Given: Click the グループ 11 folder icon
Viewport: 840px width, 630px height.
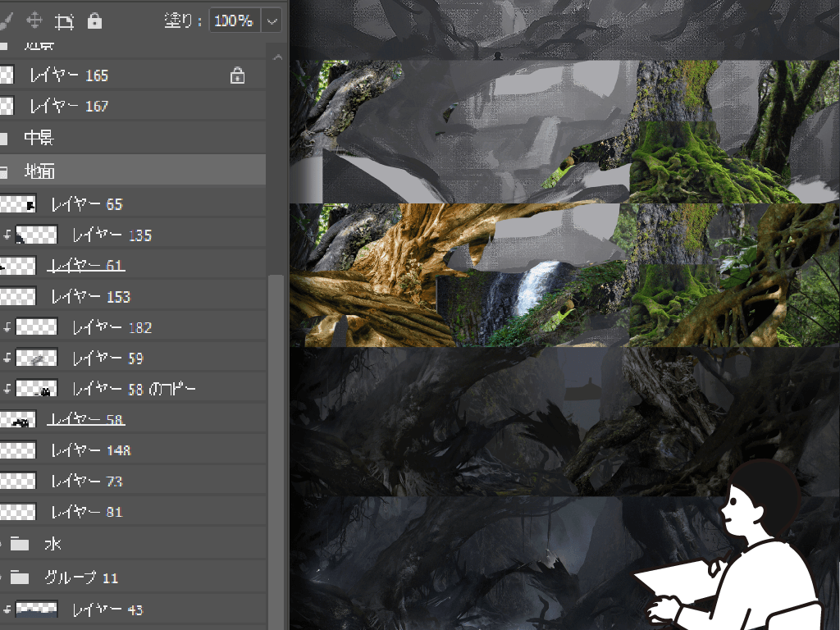Looking at the screenshot, I should [x=20, y=577].
